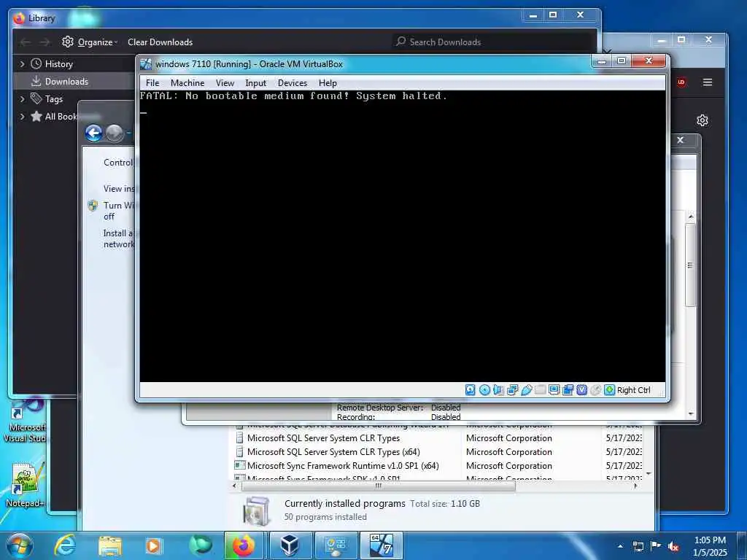Screen dimensions: 747x560
Task: Click the hard disk activity icon in VirtualBox status bar
Action: coord(471,390)
